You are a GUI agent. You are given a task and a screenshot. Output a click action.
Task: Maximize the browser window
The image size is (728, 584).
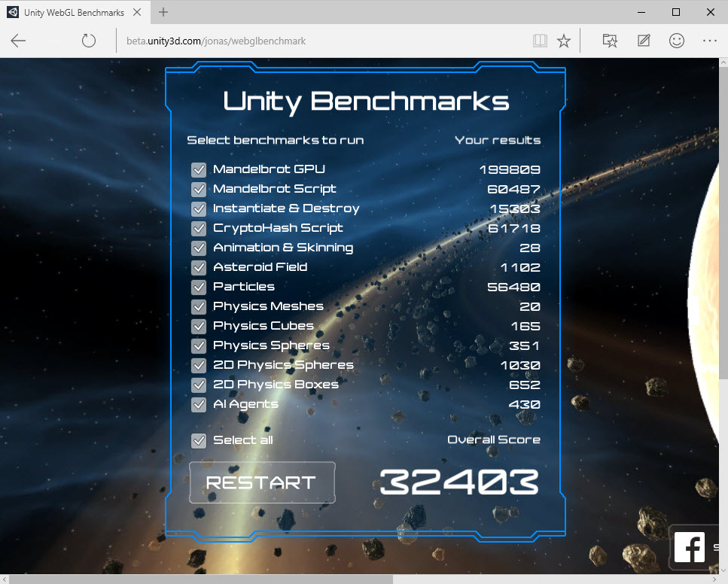(676, 12)
